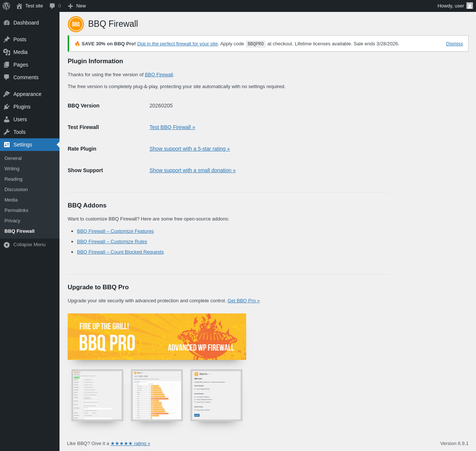Click the Comments speech bubble sidebar icon
This screenshot has width=476, height=451.
pyautogui.click(x=7, y=77)
